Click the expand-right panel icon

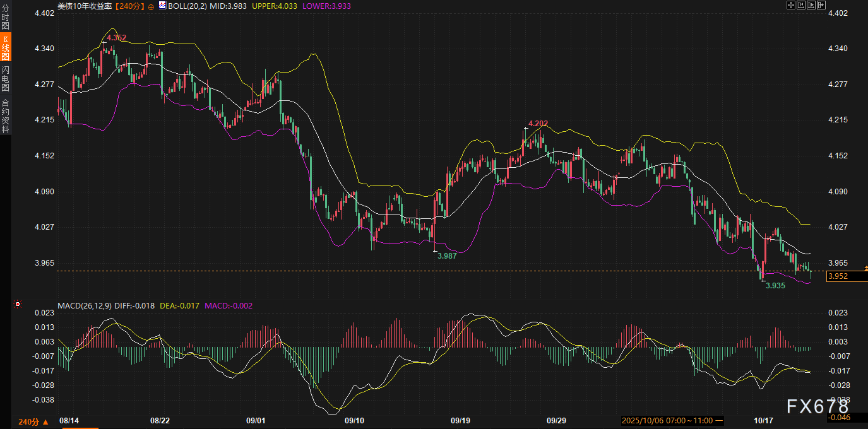(821, 5)
